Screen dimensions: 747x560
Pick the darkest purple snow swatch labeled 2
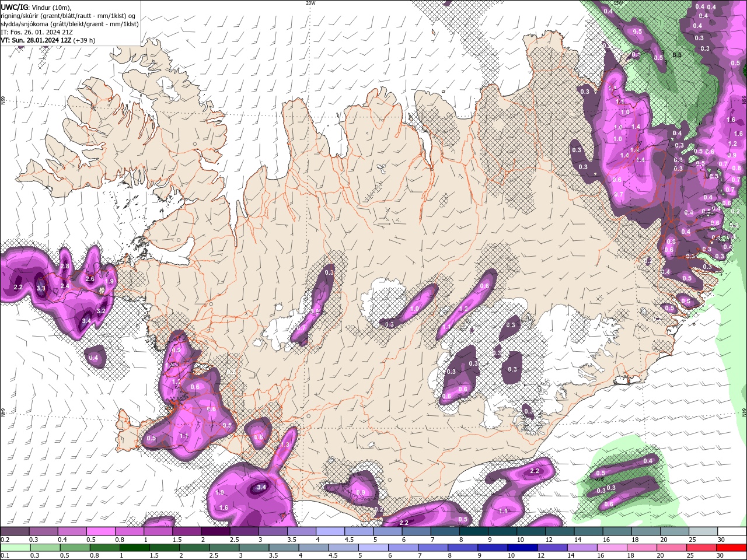coord(215,531)
